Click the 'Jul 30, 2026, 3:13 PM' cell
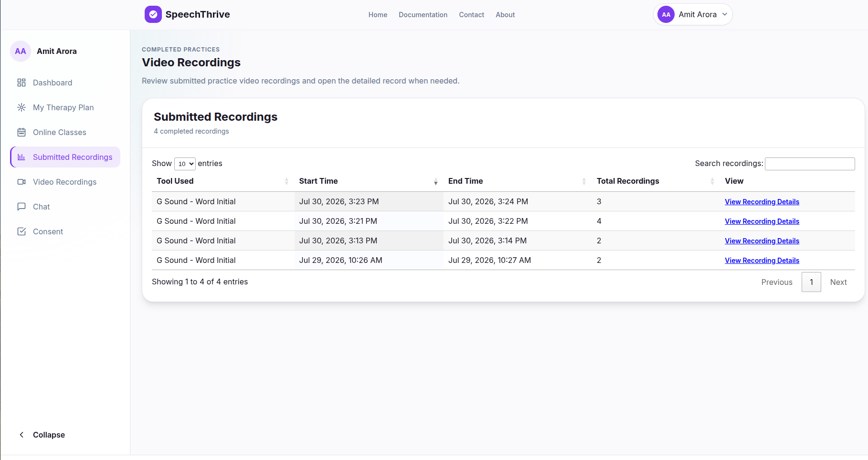This screenshot has height=460, width=868. 369,240
